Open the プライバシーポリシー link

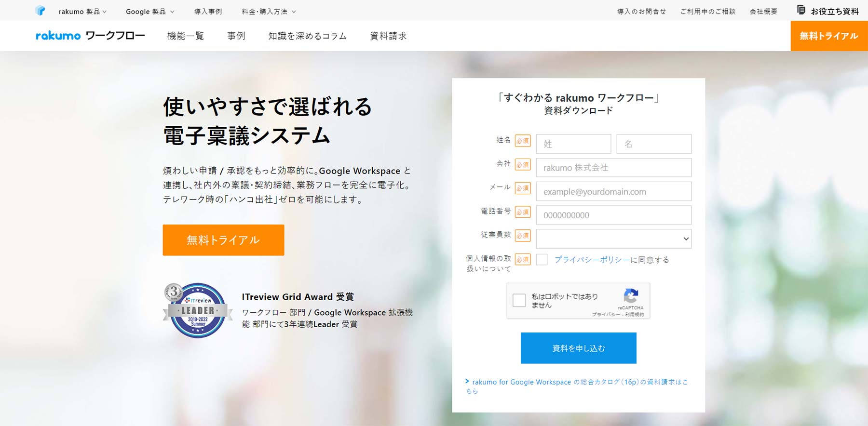(592, 260)
